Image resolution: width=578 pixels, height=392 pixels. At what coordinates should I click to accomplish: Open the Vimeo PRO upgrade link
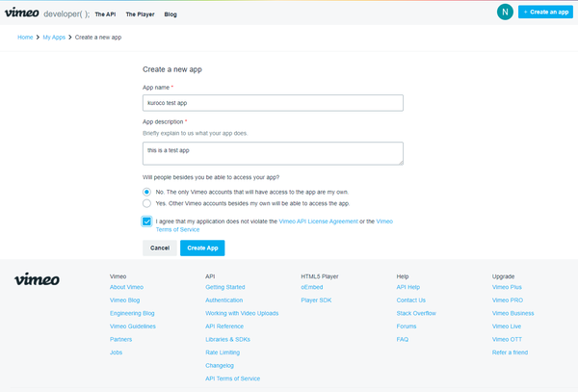tap(508, 301)
